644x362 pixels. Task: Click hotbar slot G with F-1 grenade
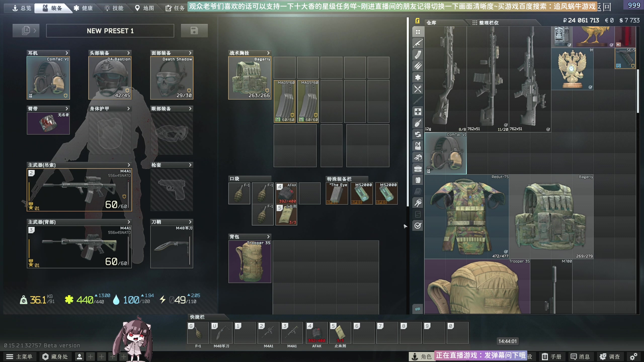(198, 333)
